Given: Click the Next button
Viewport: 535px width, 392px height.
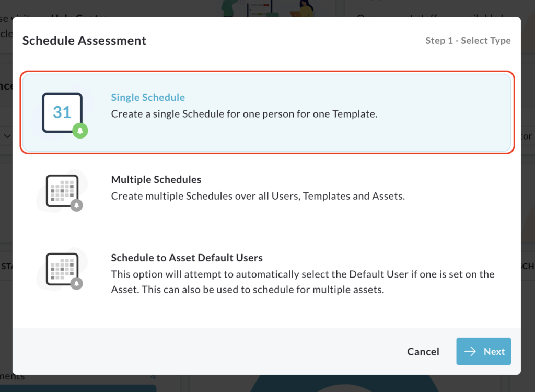Looking at the screenshot, I should [x=483, y=351].
